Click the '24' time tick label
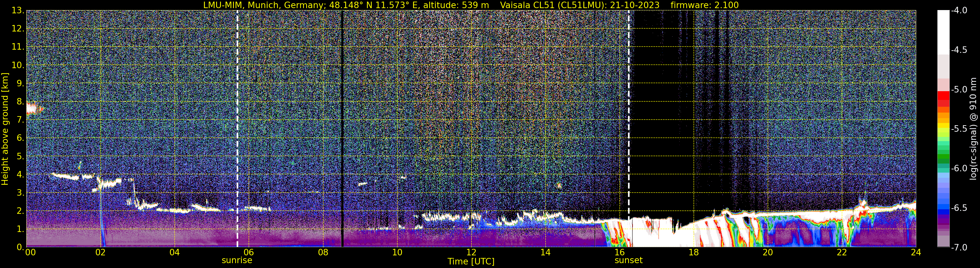Image resolution: width=980 pixels, height=268 pixels. pyautogui.click(x=916, y=252)
